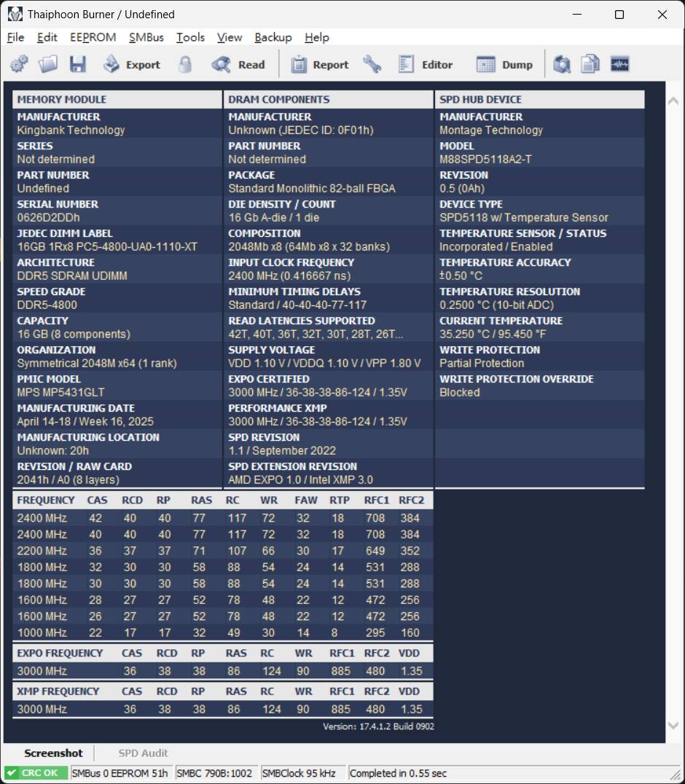The height and width of the screenshot is (784, 685).
Task: Click the hub model M88SPD5118A2-T
Action: click(485, 159)
